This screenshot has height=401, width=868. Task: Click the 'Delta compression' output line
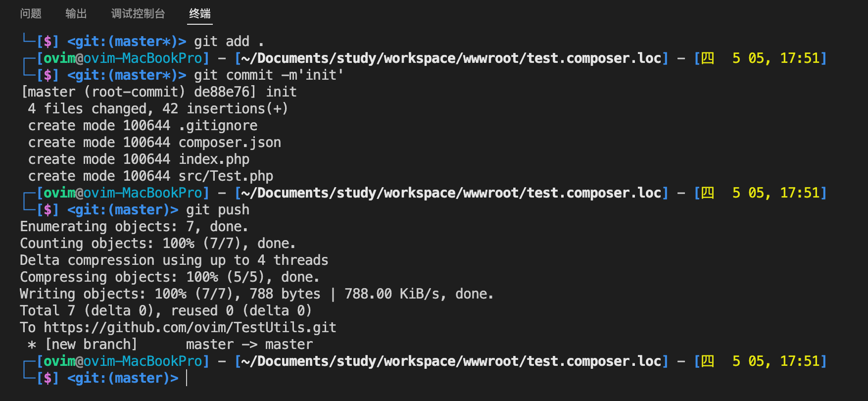click(174, 260)
